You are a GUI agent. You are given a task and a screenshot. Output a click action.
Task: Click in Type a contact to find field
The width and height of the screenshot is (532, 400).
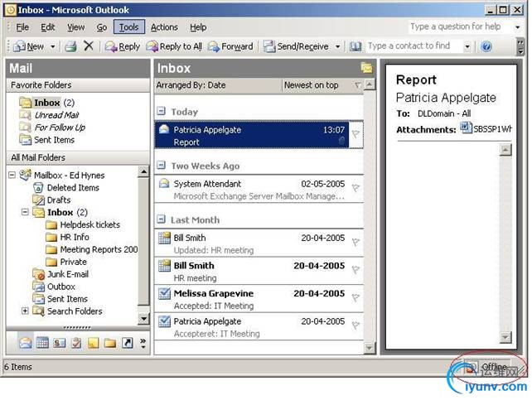pyautogui.click(x=414, y=46)
